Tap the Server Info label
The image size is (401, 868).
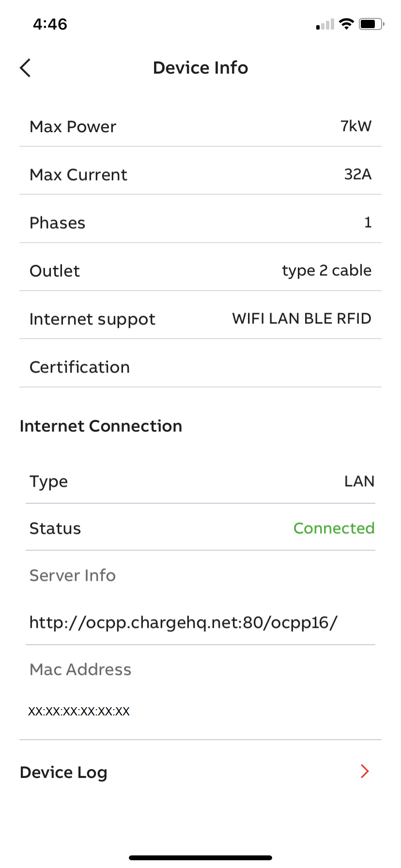pyautogui.click(x=73, y=575)
